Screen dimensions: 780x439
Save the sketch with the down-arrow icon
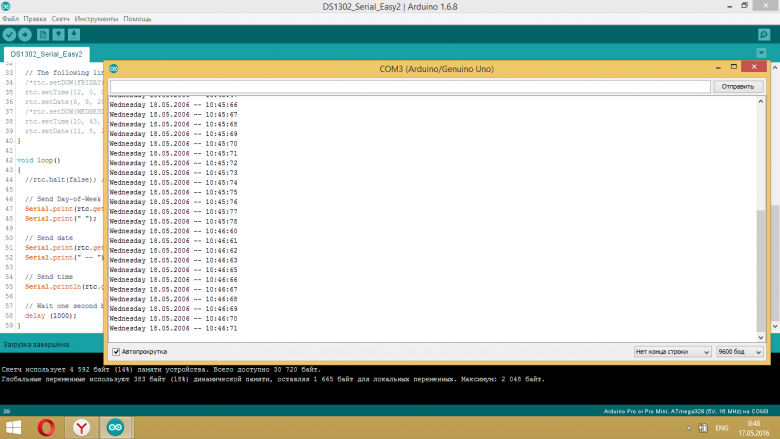pos(74,34)
